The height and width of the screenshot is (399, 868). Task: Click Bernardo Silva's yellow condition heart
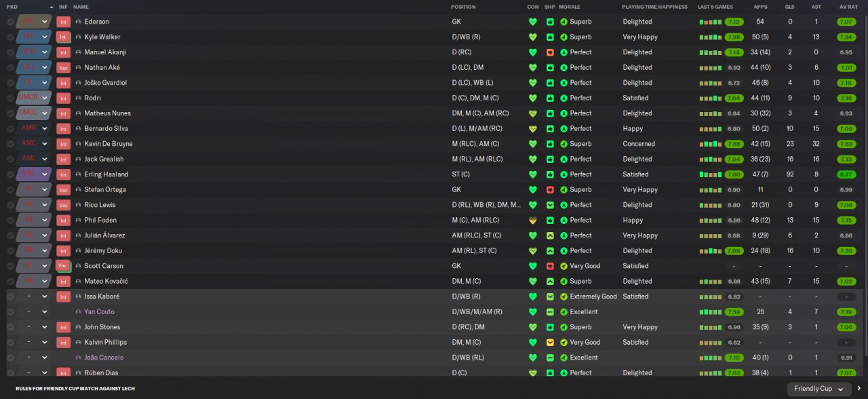point(532,129)
